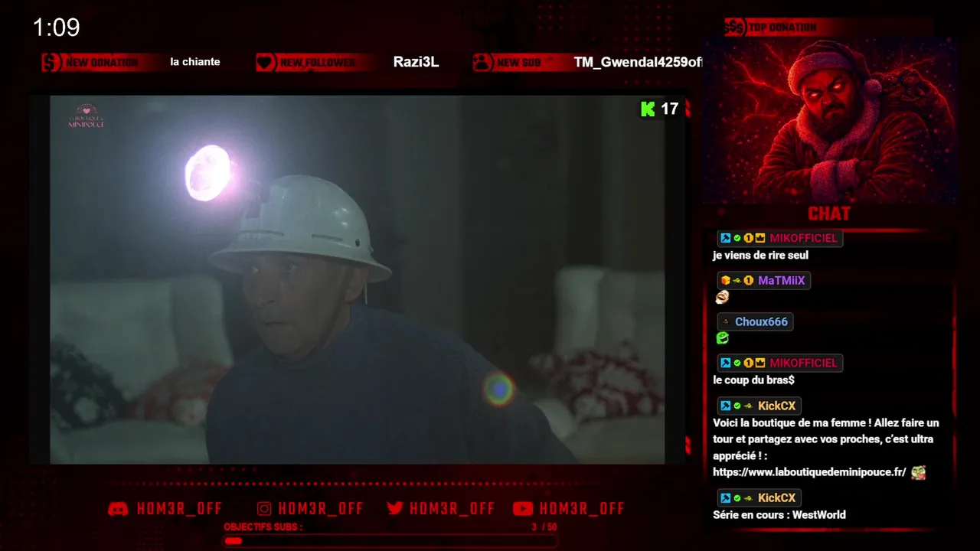
Task: Click the "1:09" timer
Action: pyautogui.click(x=56, y=28)
